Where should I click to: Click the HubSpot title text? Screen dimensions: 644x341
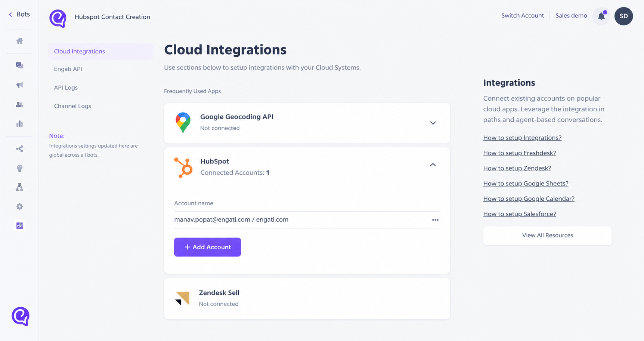215,162
